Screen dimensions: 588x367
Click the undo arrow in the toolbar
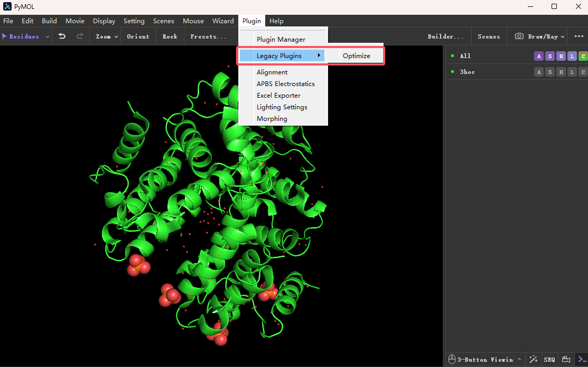tap(62, 36)
